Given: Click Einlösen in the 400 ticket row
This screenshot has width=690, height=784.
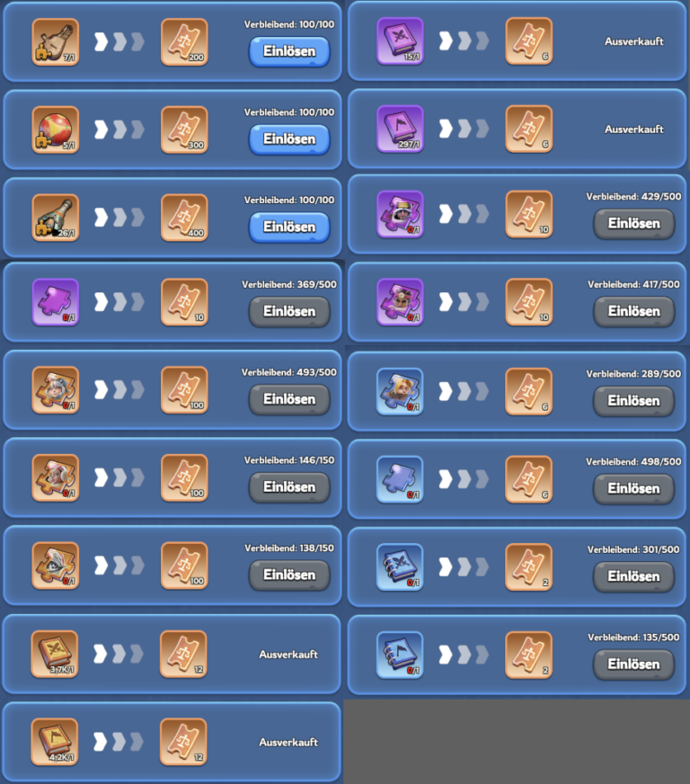Looking at the screenshot, I should click(289, 227).
